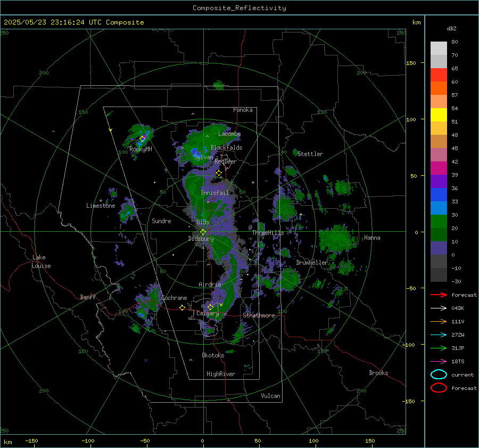
Task: Click the Innisfail city label
Action: [215, 193]
